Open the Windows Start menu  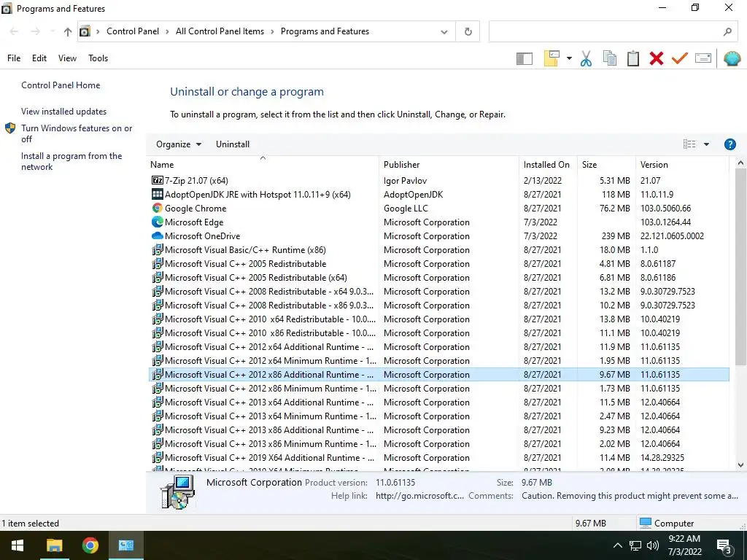click(18, 545)
